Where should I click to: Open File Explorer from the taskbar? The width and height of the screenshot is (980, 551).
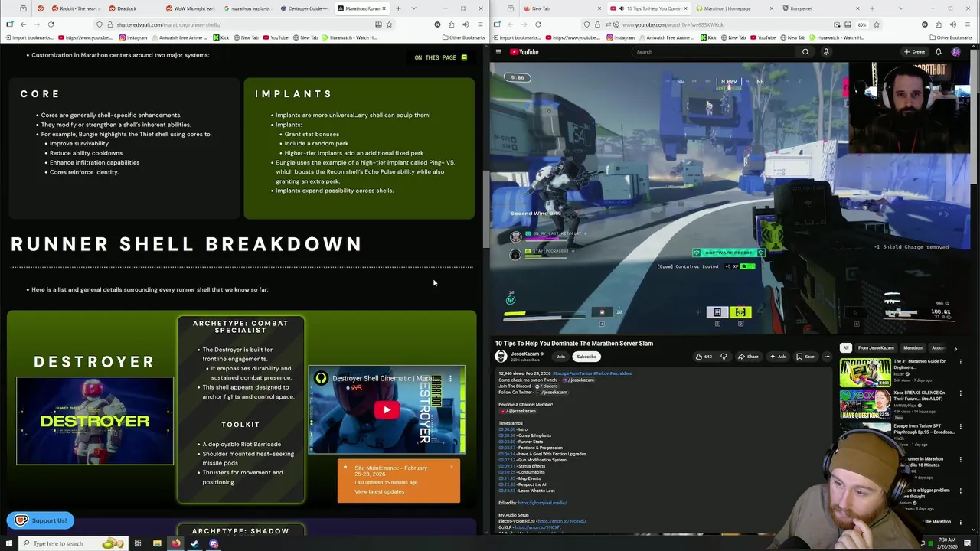(157, 543)
